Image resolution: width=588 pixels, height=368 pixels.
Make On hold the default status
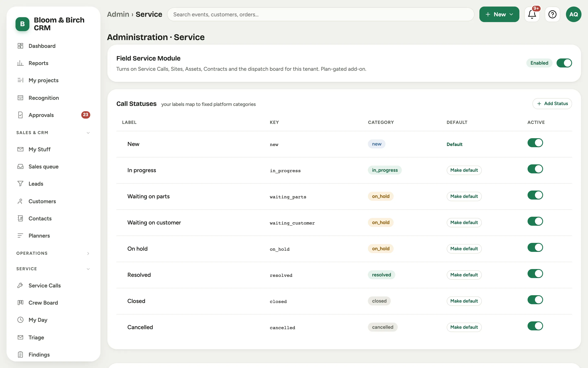464,248
